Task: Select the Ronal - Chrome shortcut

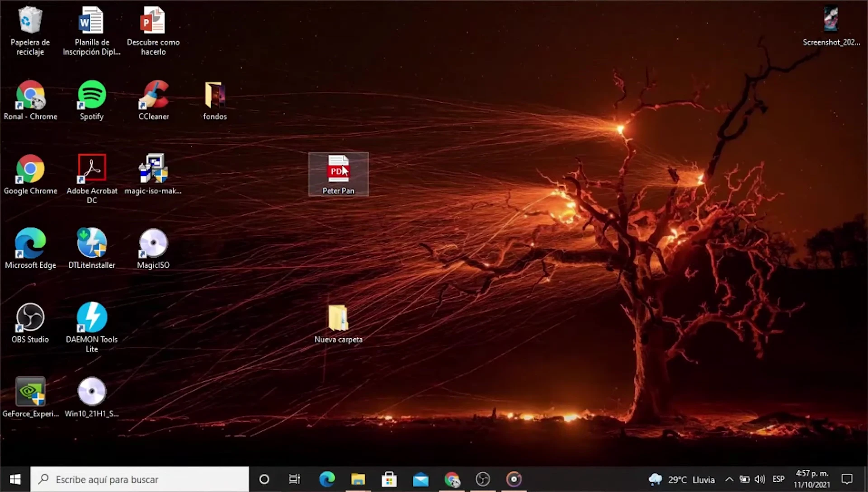Action: [x=30, y=100]
